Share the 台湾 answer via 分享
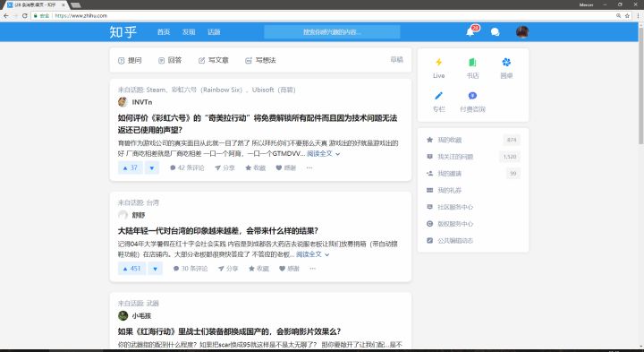The image size is (644, 352). pos(228,269)
